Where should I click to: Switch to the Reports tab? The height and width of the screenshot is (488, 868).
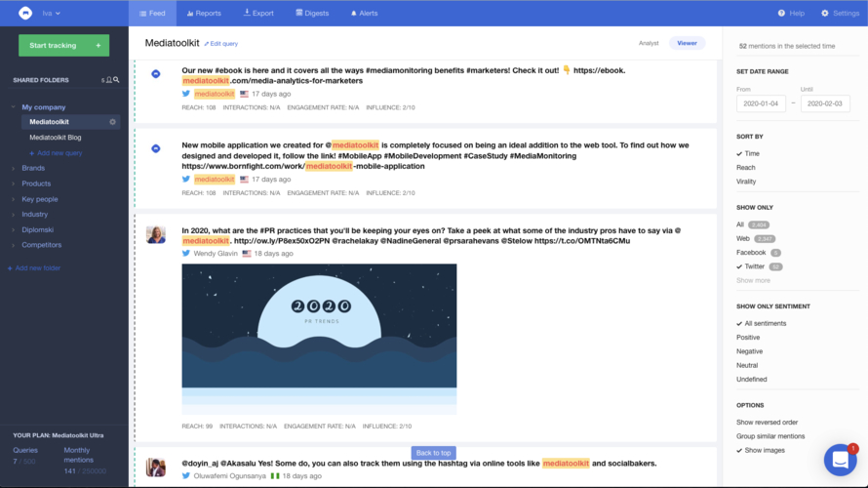[x=204, y=14]
